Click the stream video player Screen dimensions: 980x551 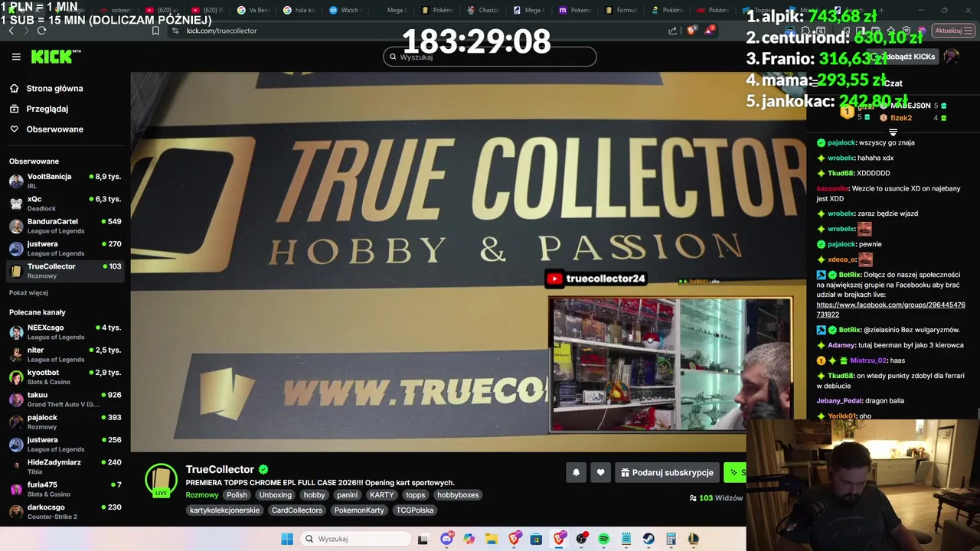pyautogui.click(x=468, y=262)
